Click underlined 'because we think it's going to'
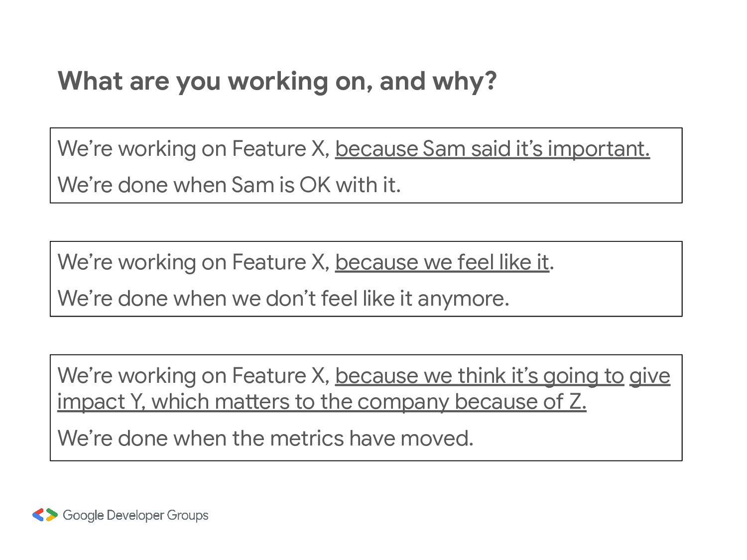This screenshot has width=747, height=560. [x=480, y=376]
